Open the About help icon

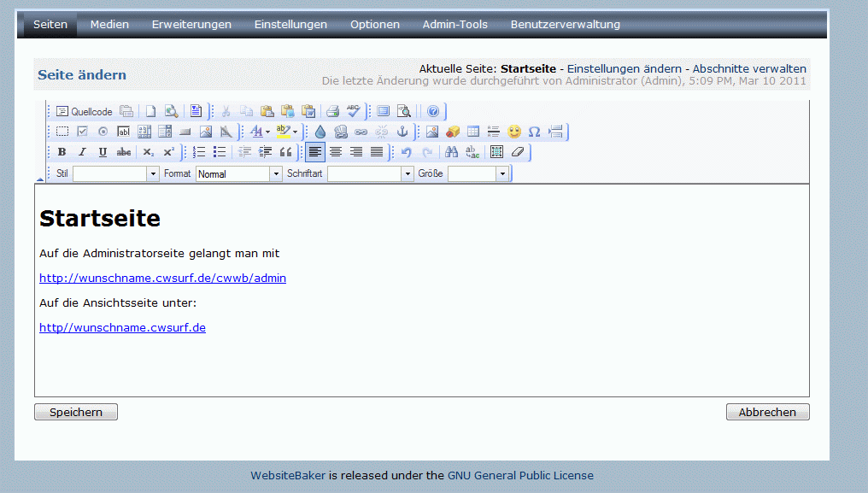tap(433, 111)
